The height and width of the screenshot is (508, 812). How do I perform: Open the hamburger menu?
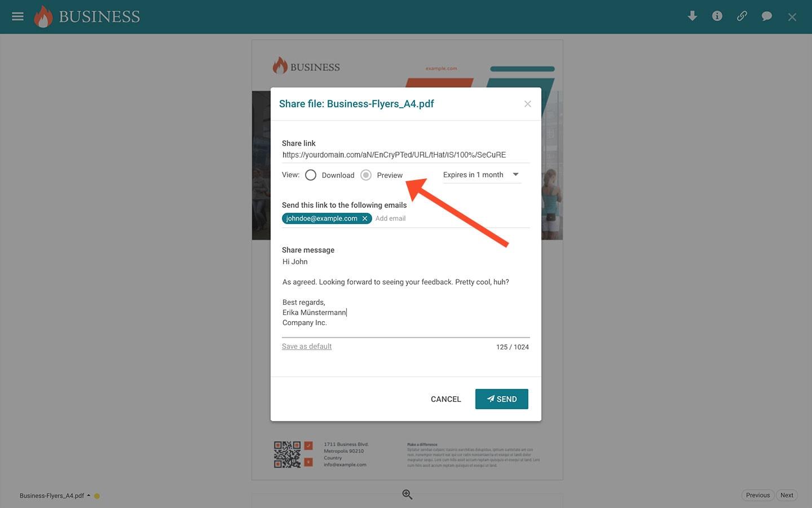[17, 16]
